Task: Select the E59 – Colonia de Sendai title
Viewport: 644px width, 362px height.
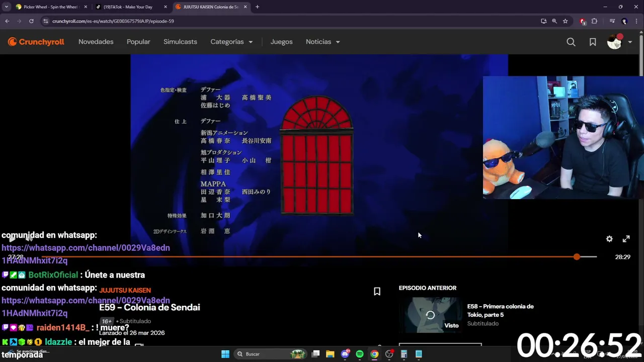Action: tap(149, 307)
